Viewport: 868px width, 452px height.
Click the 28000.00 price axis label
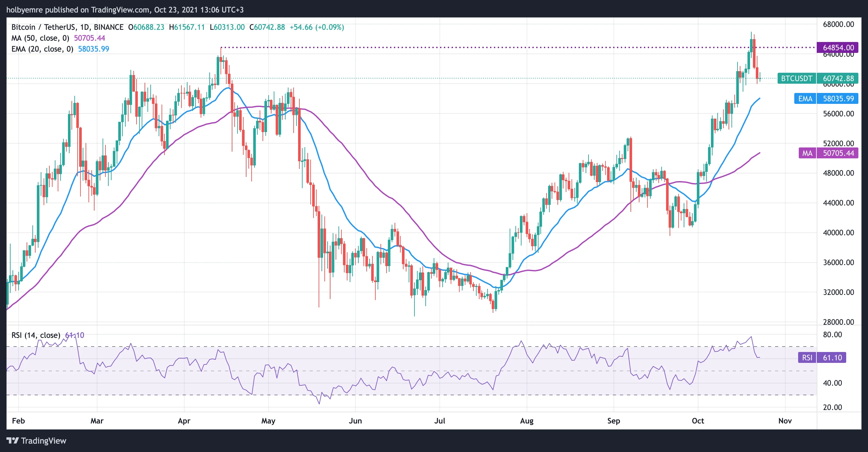838,322
